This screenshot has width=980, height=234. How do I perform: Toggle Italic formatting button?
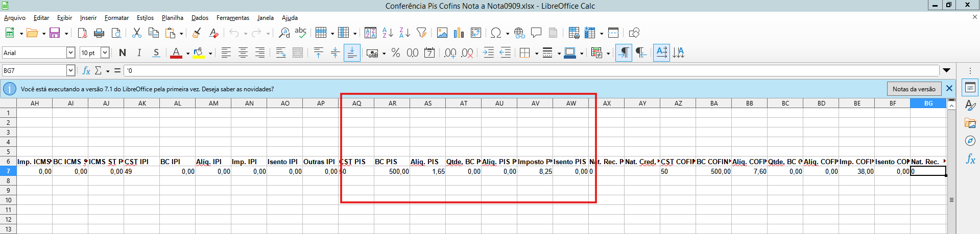pyautogui.click(x=139, y=53)
